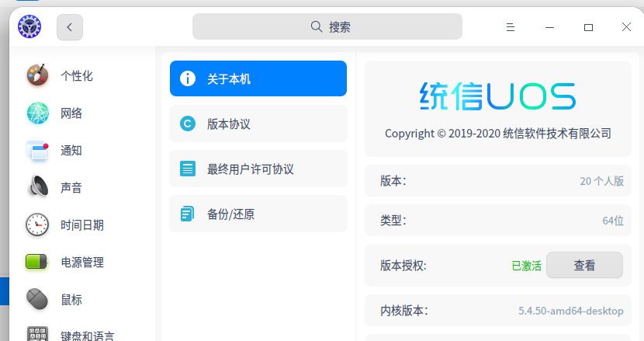This screenshot has height=341, width=644.
Task: Click the 统信UOS logo
Action: point(497,96)
